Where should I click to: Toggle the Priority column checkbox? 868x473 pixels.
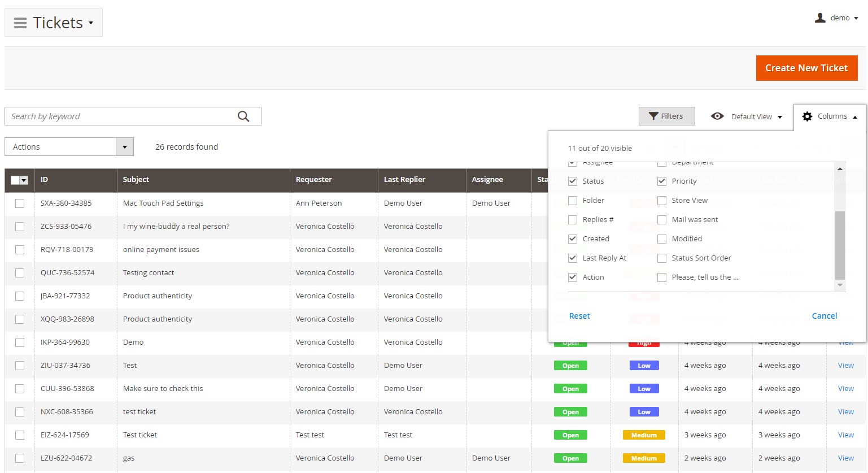pos(662,181)
